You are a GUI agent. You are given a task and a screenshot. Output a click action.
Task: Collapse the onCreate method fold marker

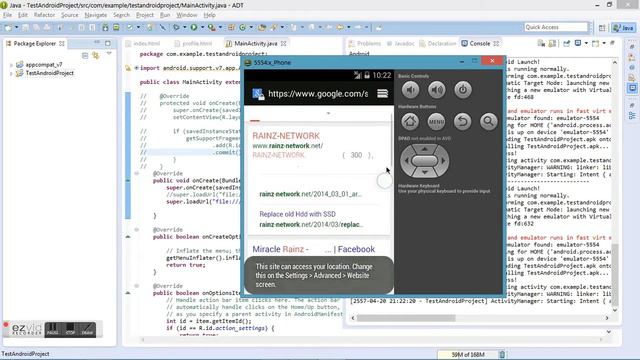[x=136, y=173]
